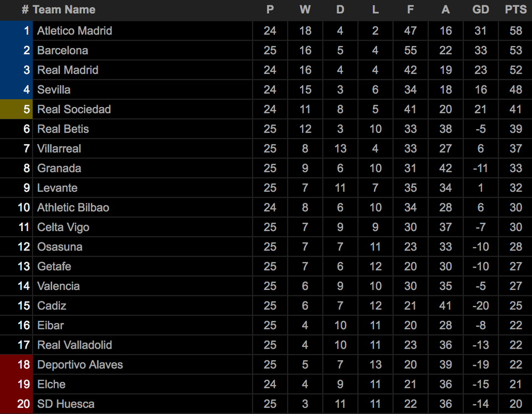Click the Team Name column header
532x414 pixels.
(64, 9)
